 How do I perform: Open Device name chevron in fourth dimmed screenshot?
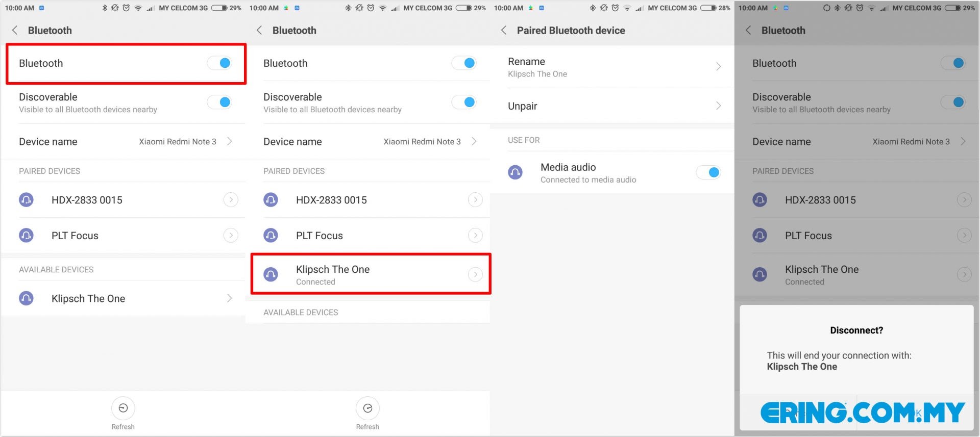(963, 141)
